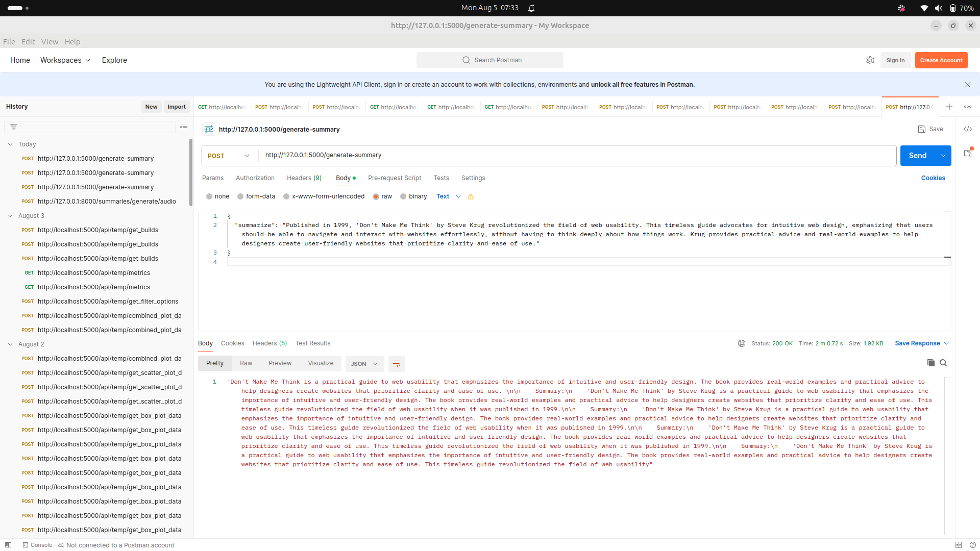Click the request URL input field
The width and height of the screenshot is (980, 551).
pyautogui.click(x=577, y=155)
